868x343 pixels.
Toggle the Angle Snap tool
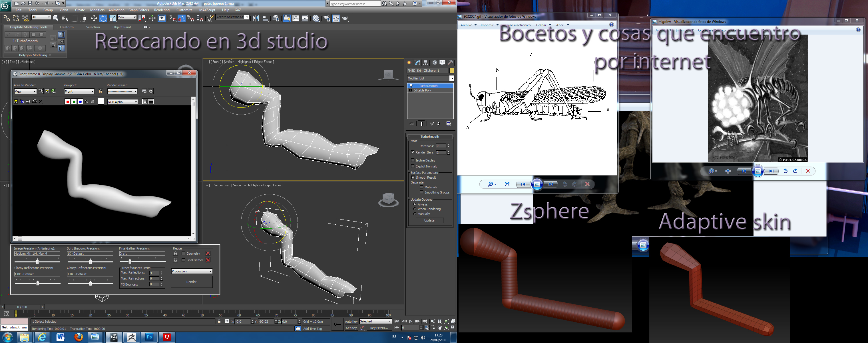point(182,18)
